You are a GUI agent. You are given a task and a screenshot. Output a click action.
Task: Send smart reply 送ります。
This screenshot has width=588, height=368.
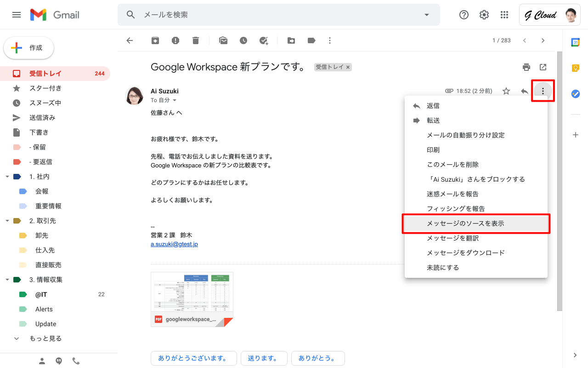264,358
